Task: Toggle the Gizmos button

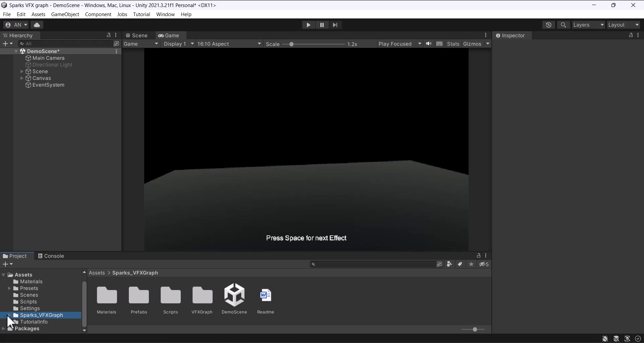Action: pos(472,44)
